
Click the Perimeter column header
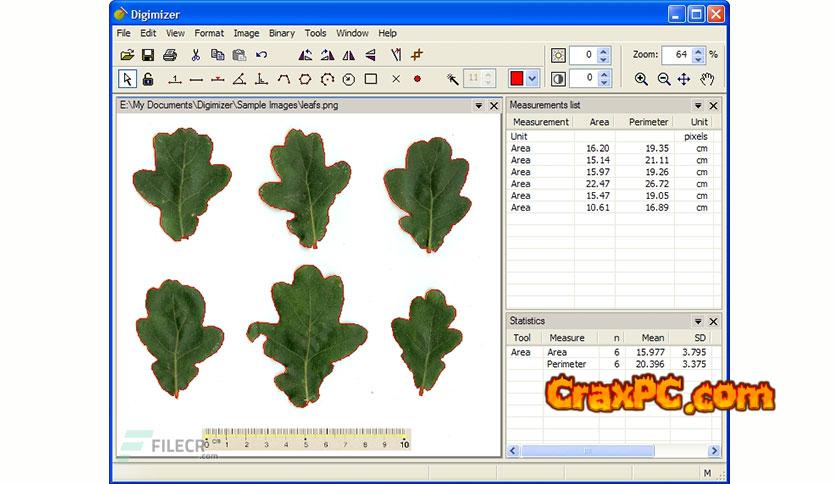click(648, 122)
